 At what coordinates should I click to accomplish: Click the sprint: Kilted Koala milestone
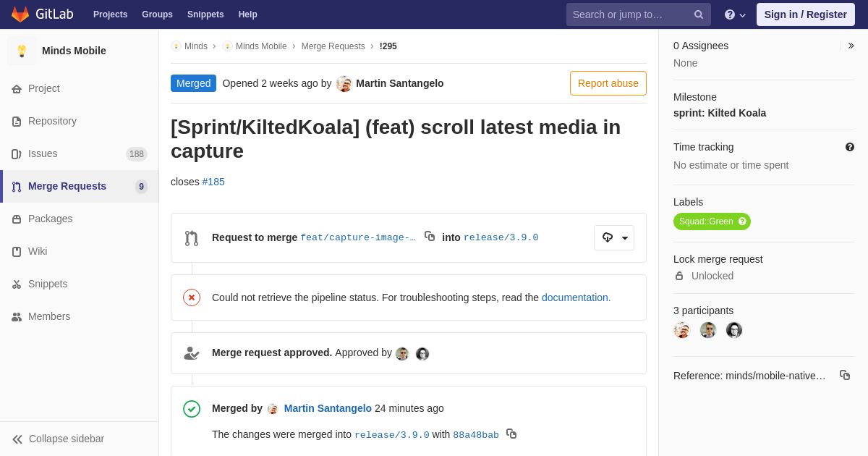click(x=720, y=113)
